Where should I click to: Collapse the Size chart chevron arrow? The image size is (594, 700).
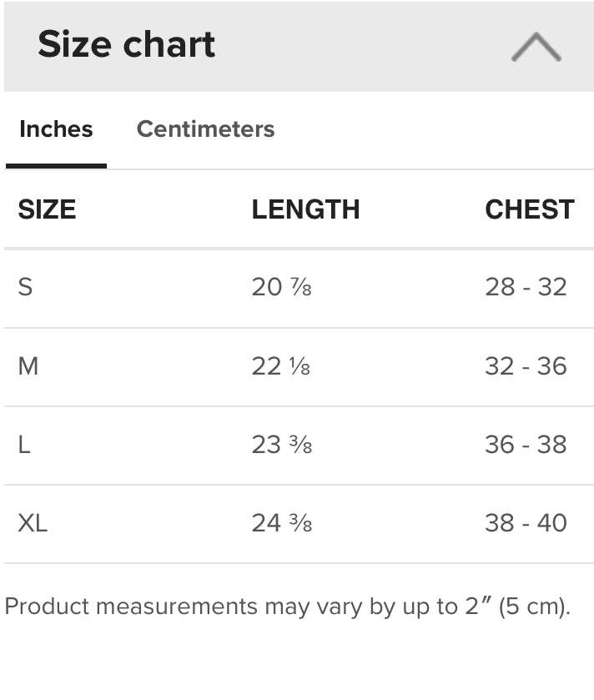tap(536, 48)
